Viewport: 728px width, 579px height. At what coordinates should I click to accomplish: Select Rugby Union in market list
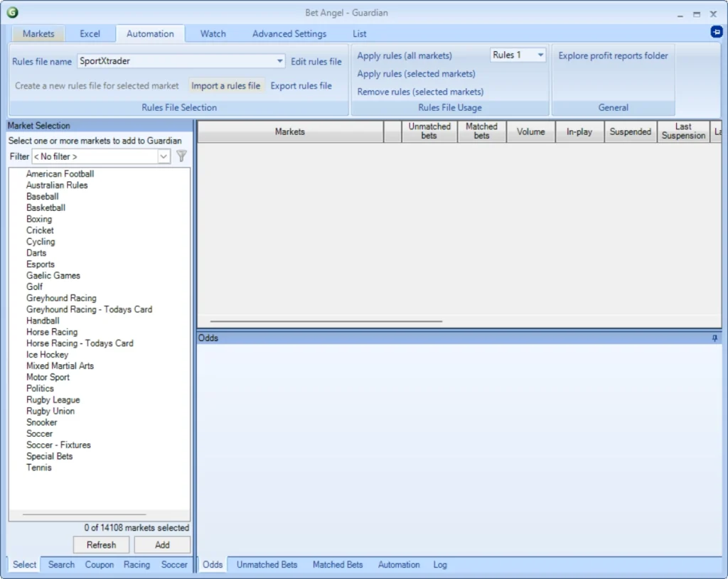tap(50, 411)
